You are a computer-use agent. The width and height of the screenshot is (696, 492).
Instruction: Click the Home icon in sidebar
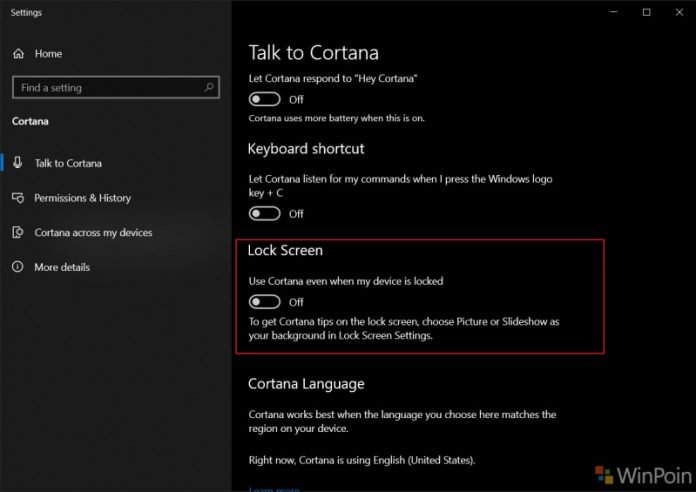pos(18,53)
